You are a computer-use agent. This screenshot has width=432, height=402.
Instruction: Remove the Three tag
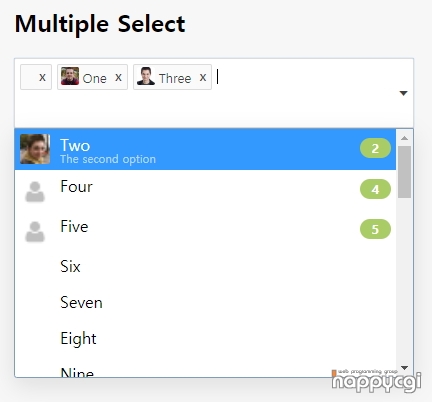(203, 78)
